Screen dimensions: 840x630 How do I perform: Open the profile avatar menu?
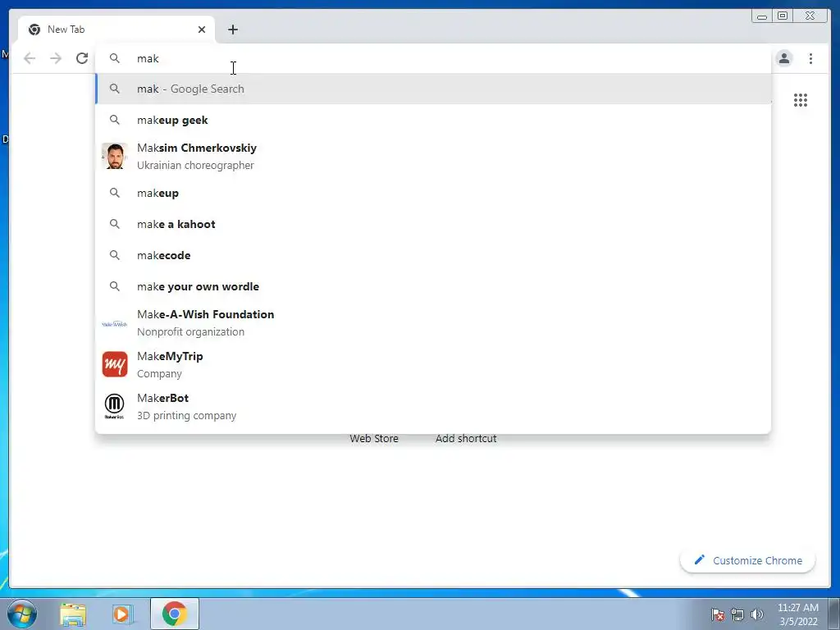(783, 58)
